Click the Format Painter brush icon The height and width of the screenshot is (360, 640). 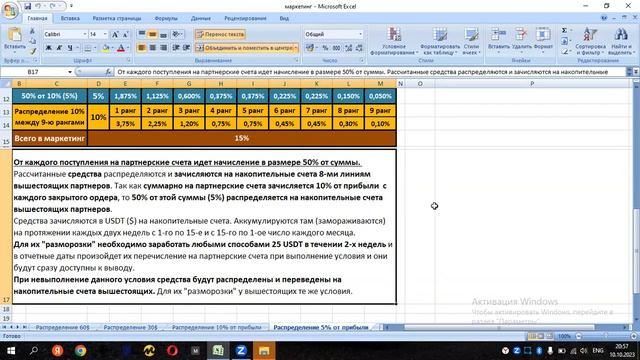click(x=33, y=51)
